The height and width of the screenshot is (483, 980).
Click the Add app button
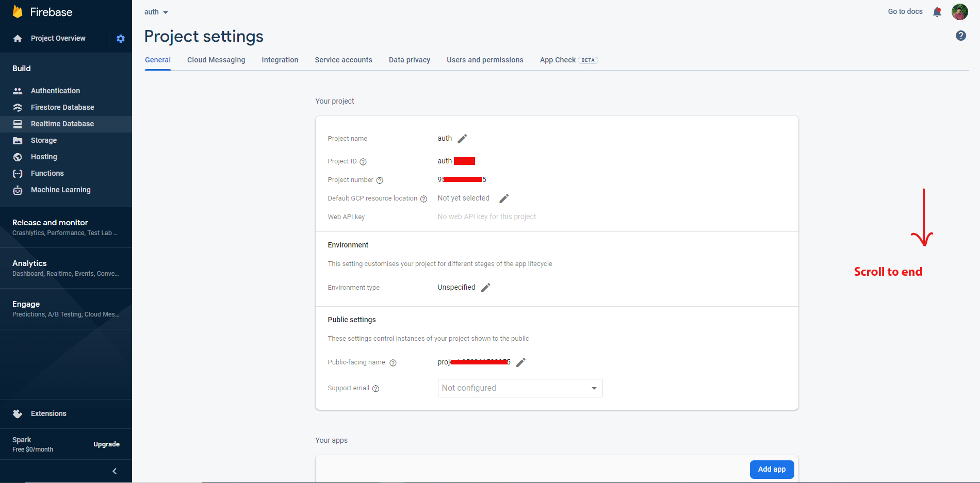(772, 469)
